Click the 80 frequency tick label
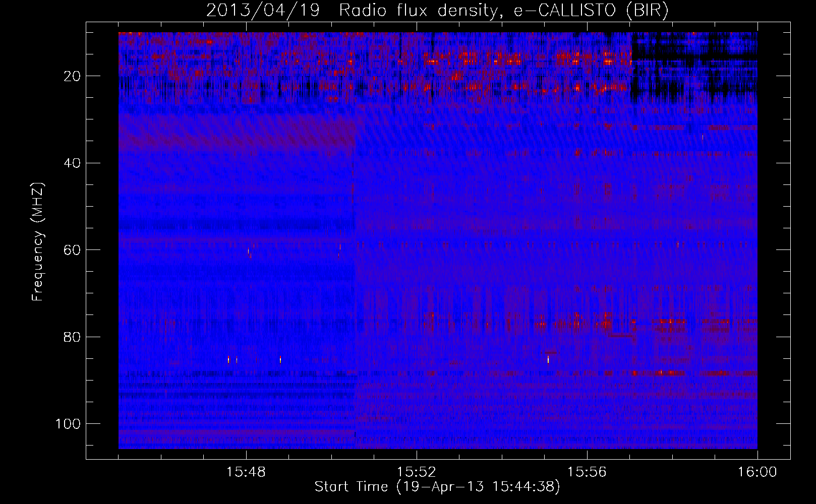The image size is (816, 504). pyautogui.click(x=73, y=337)
